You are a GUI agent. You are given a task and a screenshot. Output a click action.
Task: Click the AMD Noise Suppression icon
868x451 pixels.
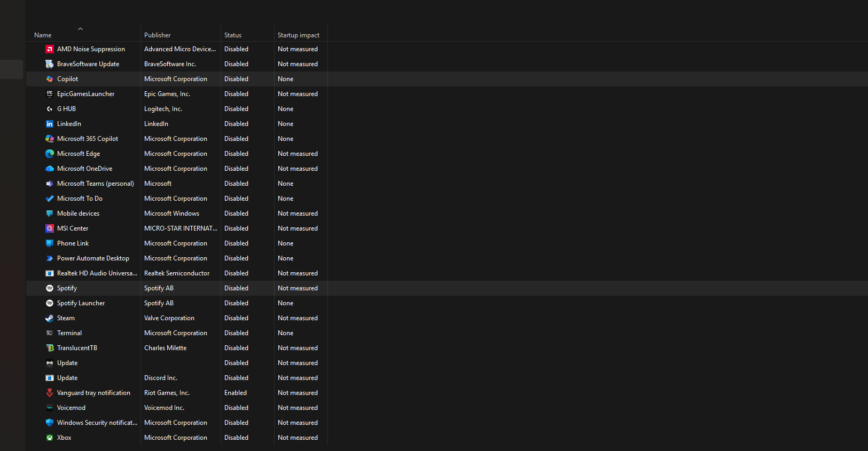[x=50, y=49]
